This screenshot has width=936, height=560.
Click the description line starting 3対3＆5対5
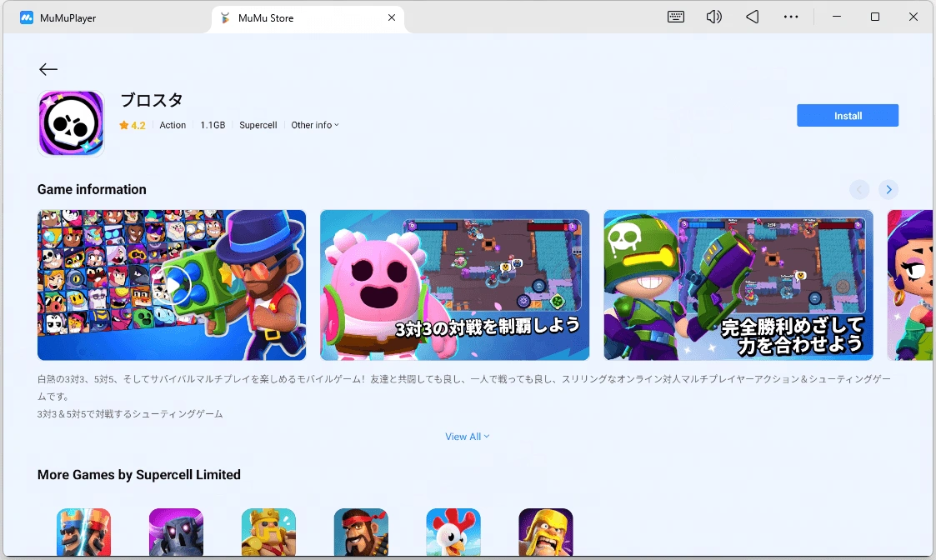(130, 414)
